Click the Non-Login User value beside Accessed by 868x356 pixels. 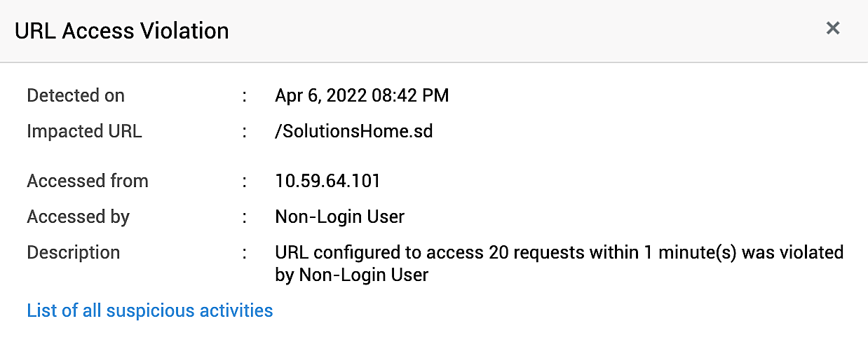(339, 217)
